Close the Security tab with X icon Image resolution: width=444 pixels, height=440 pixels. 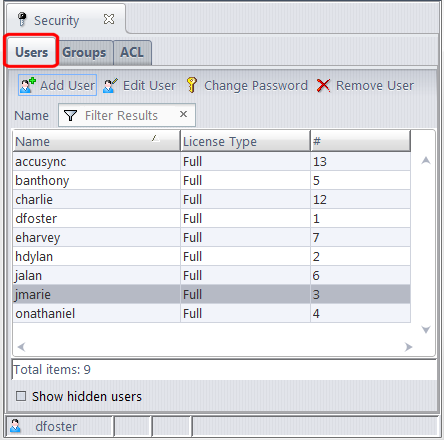point(109,19)
